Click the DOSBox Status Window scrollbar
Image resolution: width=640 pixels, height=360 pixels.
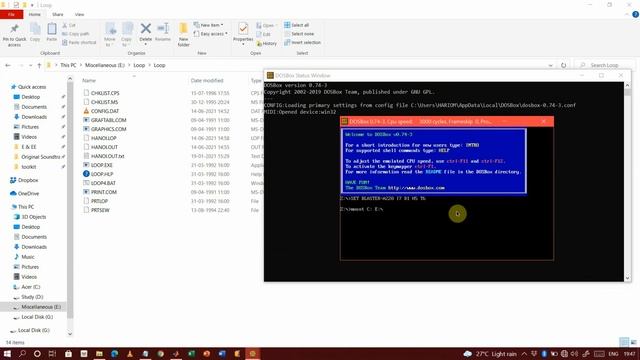click(x=627, y=182)
